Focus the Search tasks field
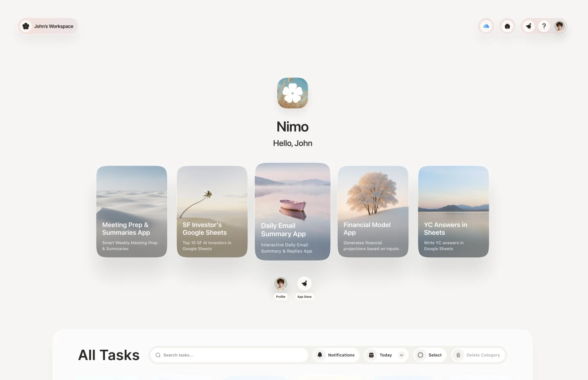588x380 pixels. point(229,355)
